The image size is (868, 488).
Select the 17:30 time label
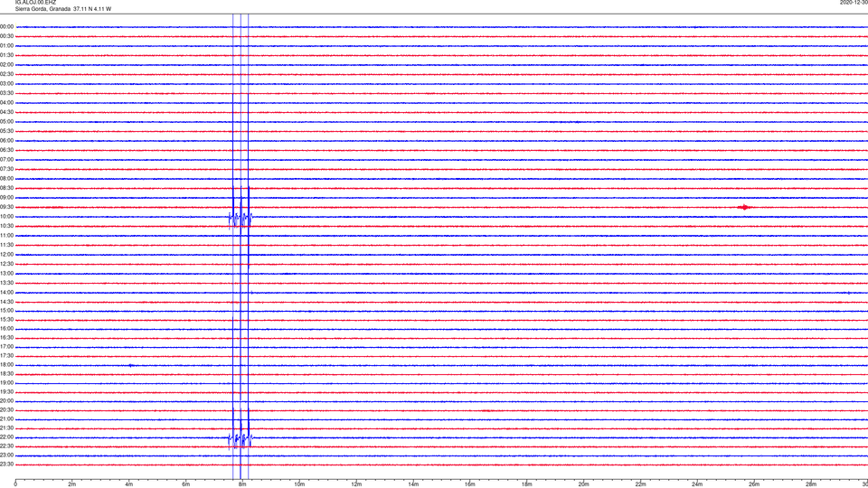tap(6, 356)
